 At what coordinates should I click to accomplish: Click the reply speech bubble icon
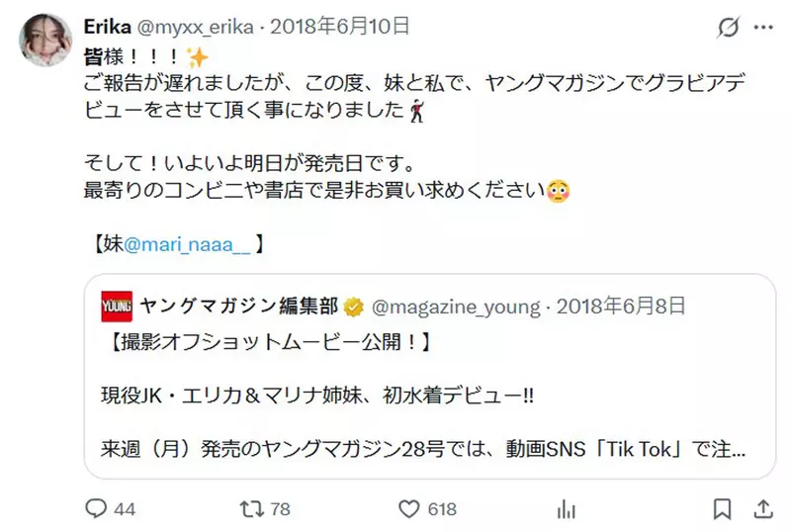coord(96,508)
